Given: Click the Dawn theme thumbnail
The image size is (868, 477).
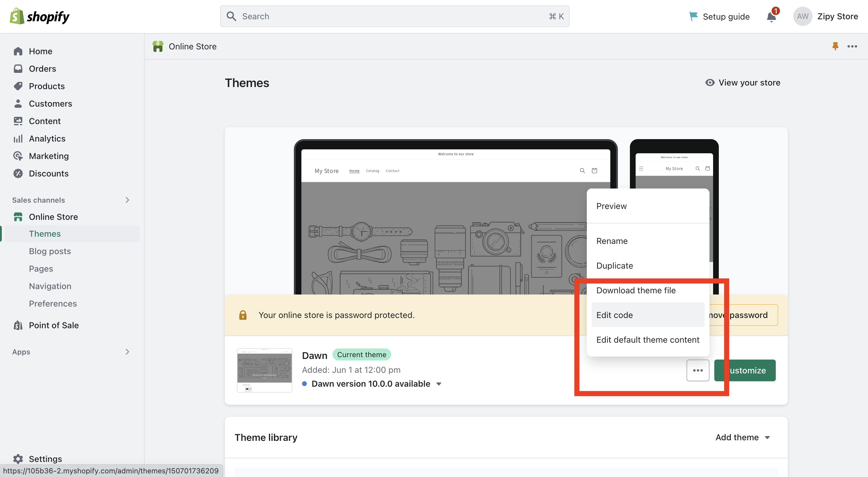Looking at the screenshot, I should (265, 370).
